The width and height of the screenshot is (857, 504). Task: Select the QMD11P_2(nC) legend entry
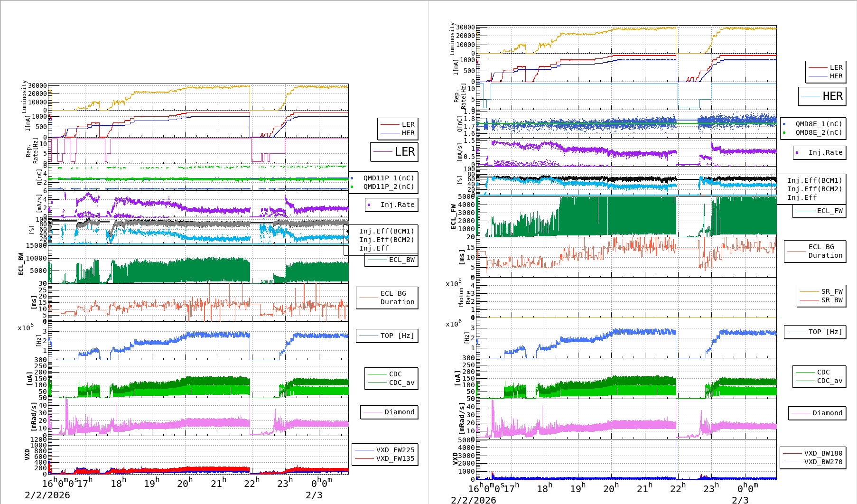click(x=389, y=187)
